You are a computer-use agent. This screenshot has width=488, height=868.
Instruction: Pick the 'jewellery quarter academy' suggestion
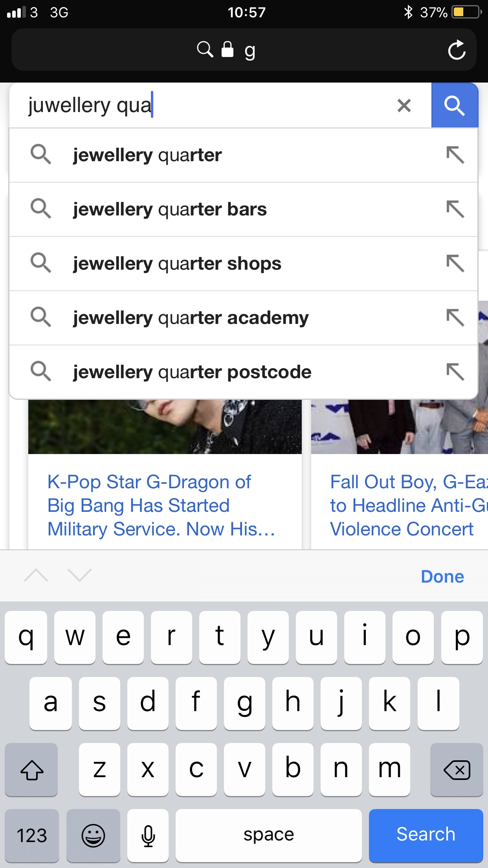click(x=191, y=318)
